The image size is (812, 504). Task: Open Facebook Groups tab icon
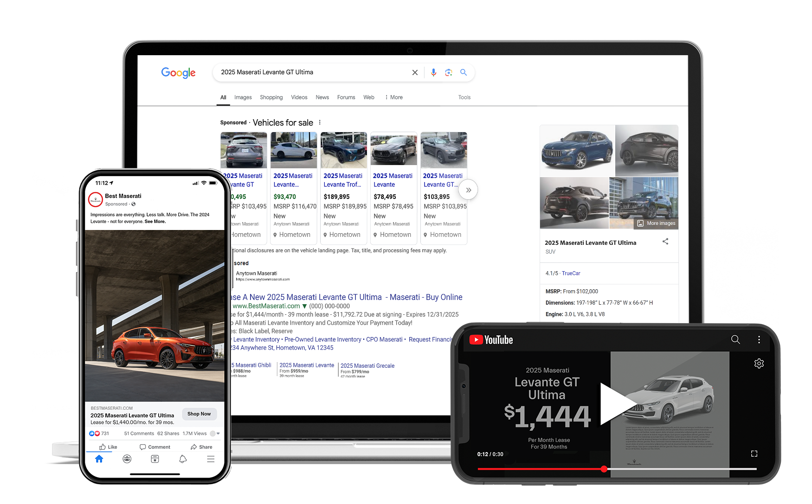tap(127, 459)
